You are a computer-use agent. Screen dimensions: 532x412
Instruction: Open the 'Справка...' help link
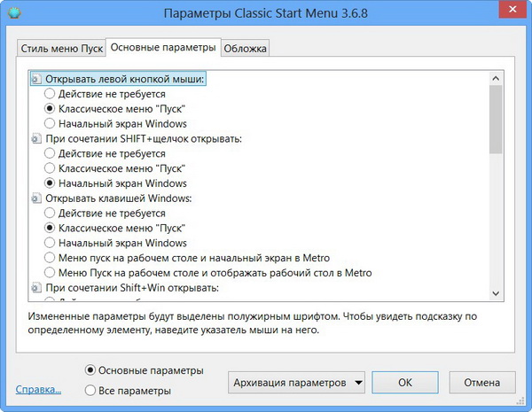[x=38, y=389]
